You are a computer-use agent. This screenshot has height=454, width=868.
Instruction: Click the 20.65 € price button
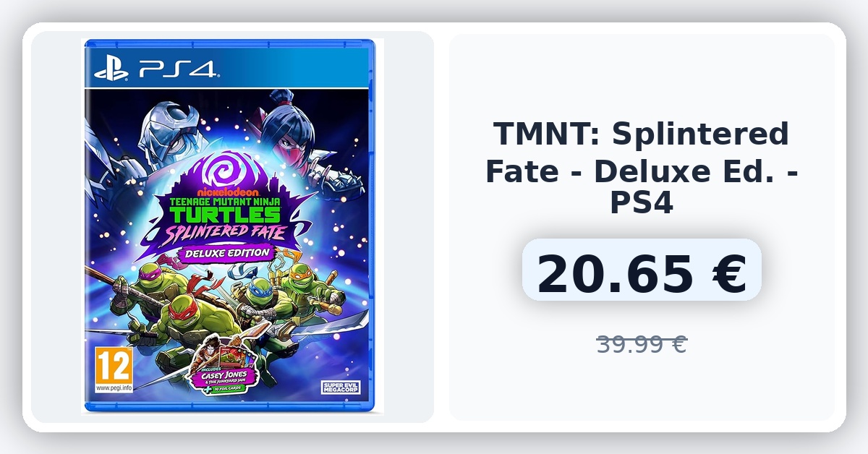point(642,270)
